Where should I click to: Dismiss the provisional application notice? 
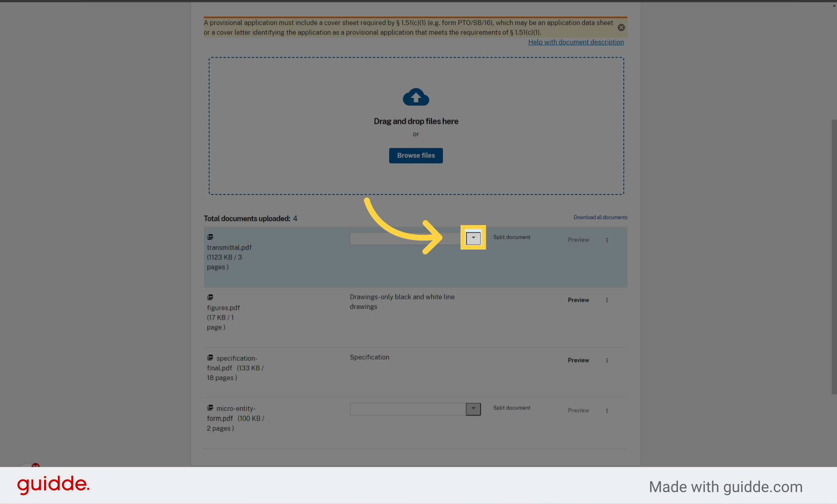621,27
